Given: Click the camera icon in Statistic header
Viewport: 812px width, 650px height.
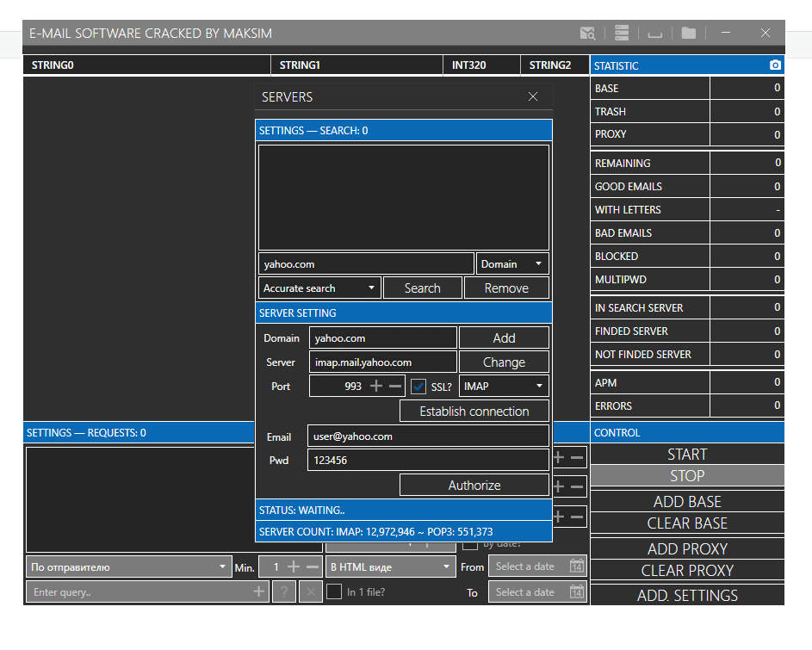Looking at the screenshot, I should point(775,65).
